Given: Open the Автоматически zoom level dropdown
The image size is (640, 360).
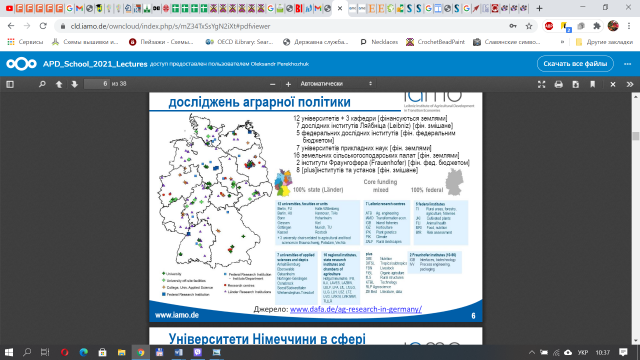Looking at the screenshot, I should point(336,84).
